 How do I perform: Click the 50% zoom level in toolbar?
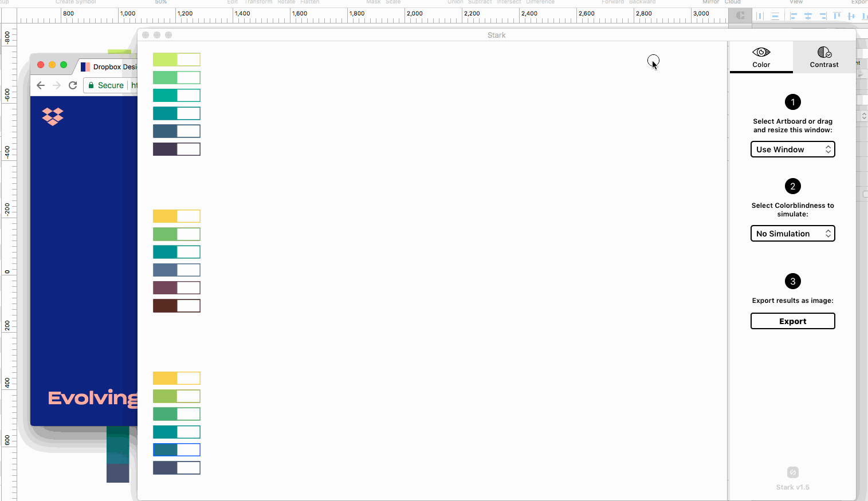coord(161,2)
